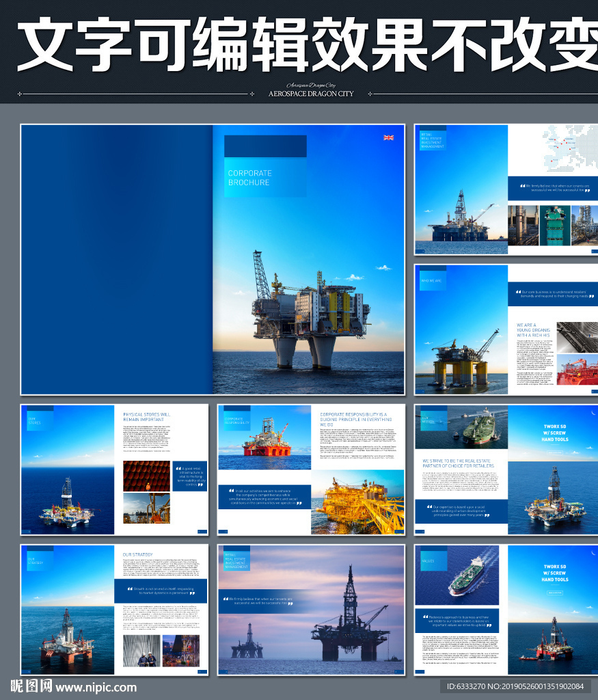Click the dark blue swatch above the CORPORATE BROCHURE title
This screenshot has width=598, height=700.
[x=265, y=146]
